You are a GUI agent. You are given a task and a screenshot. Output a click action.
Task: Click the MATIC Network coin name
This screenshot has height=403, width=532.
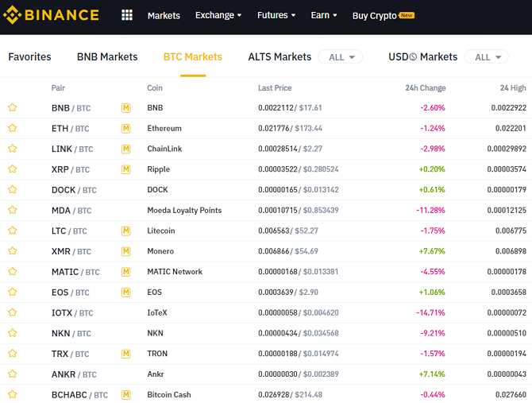click(x=175, y=272)
